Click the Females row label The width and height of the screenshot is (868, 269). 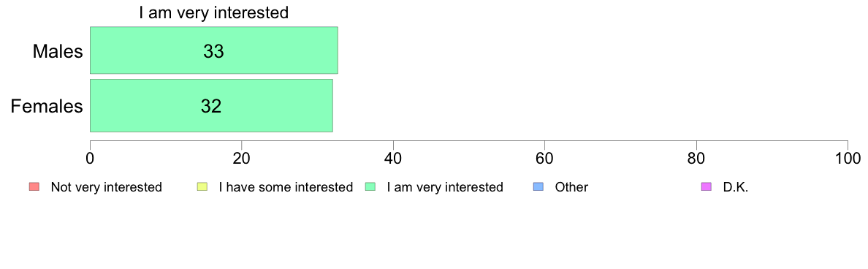47,106
